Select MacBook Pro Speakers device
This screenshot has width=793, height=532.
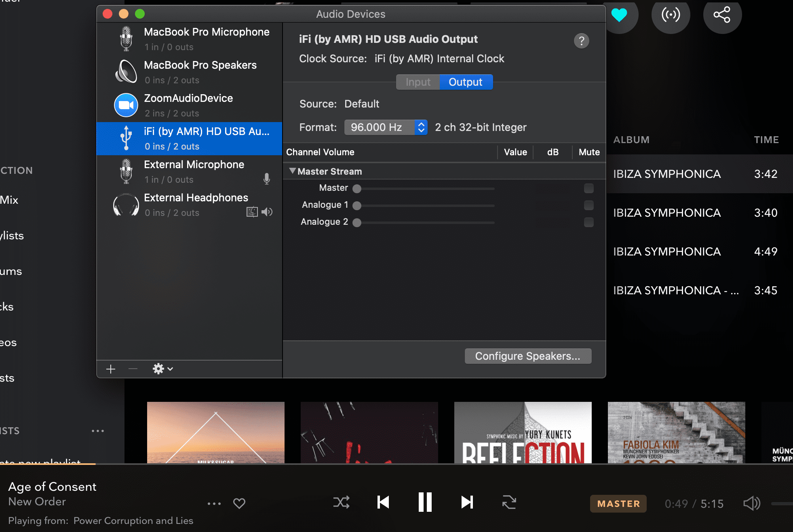point(189,72)
